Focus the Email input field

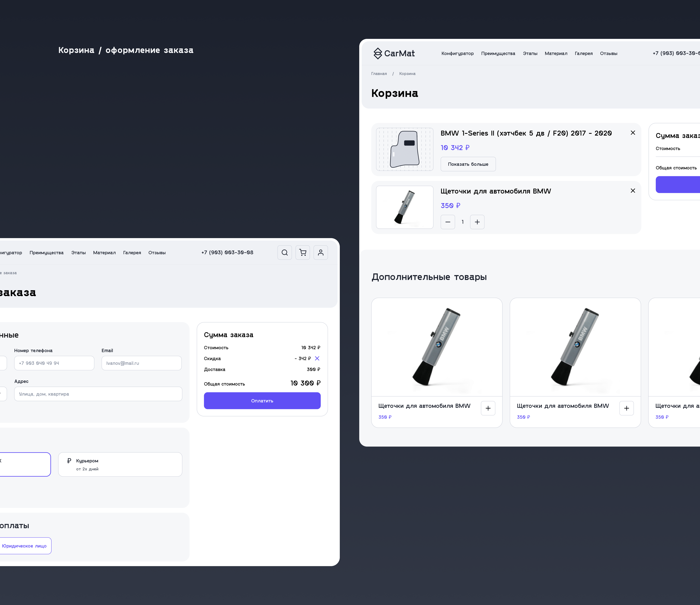(x=142, y=363)
